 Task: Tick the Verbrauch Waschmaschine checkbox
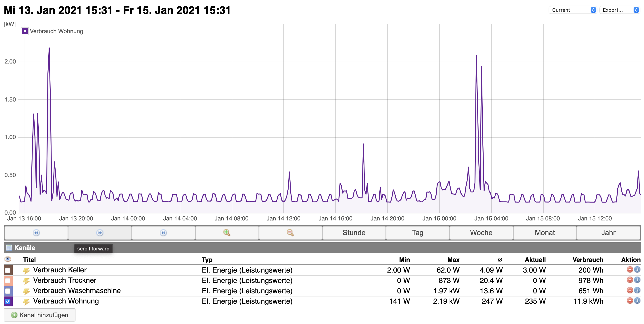tap(8, 291)
